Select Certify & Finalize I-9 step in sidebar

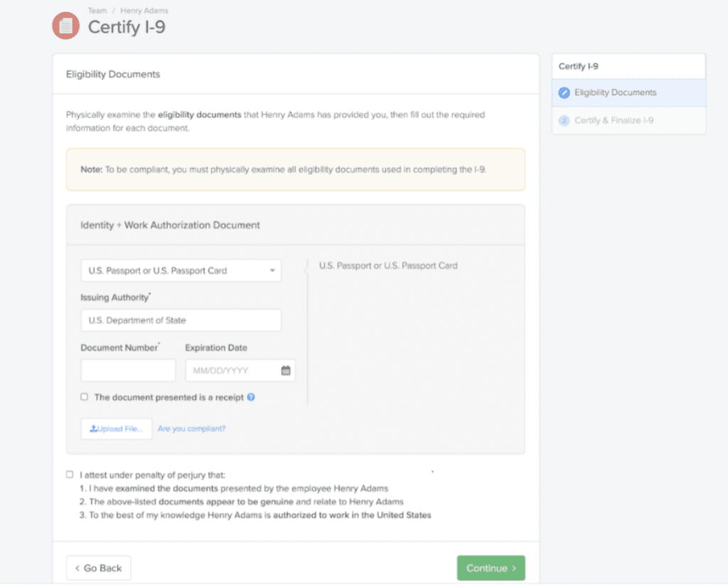point(628,121)
